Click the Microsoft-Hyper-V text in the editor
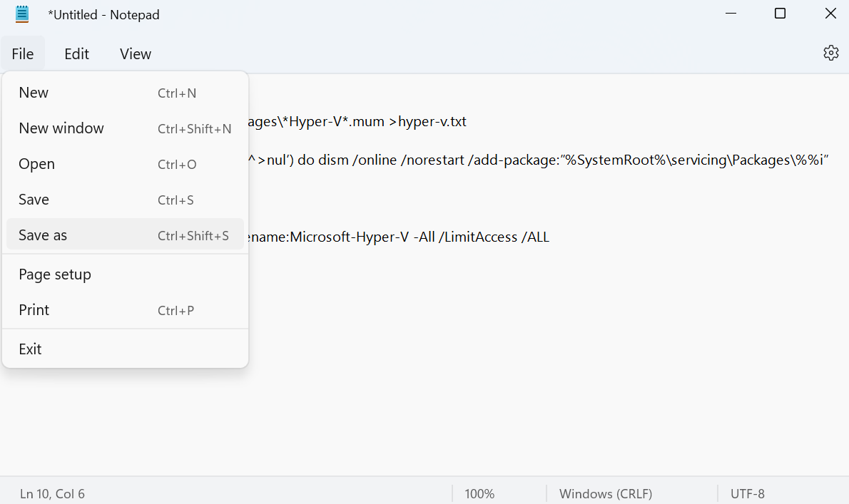The image size is (849, 504). pyautogui.click(x=350, y=237)
